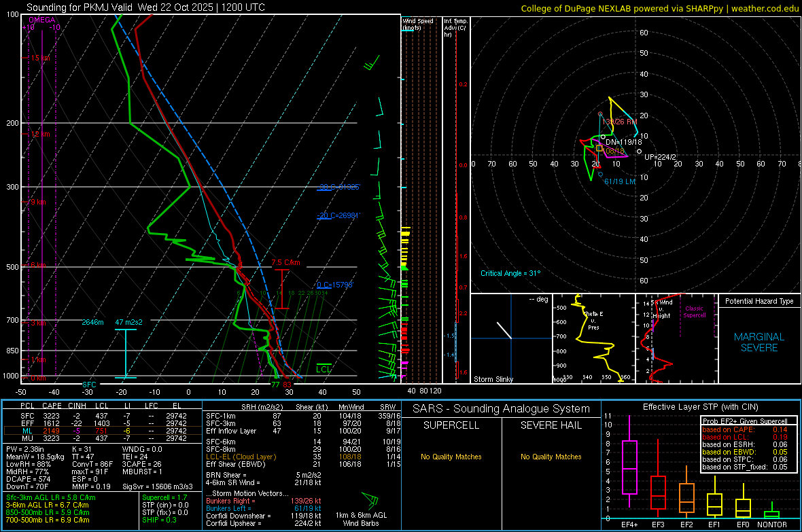
Task: Click the 'Storm Slinky' caption
Action: (493, 379)
